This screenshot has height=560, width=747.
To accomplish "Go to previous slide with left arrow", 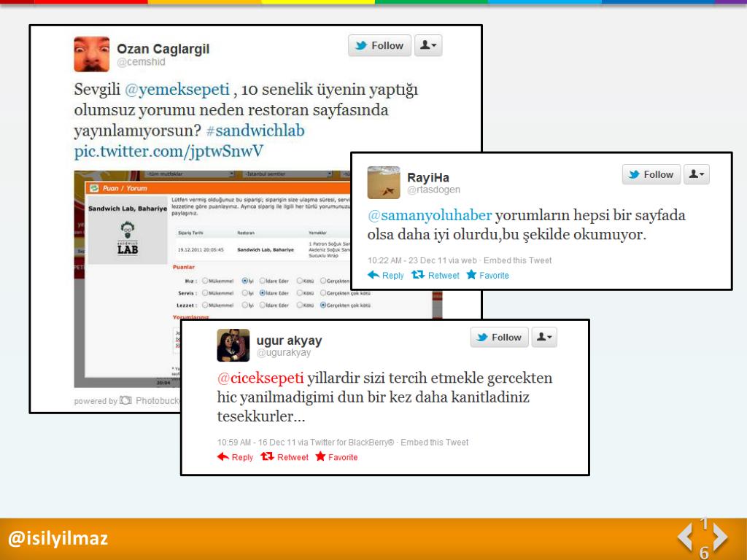I will [685, 537].
